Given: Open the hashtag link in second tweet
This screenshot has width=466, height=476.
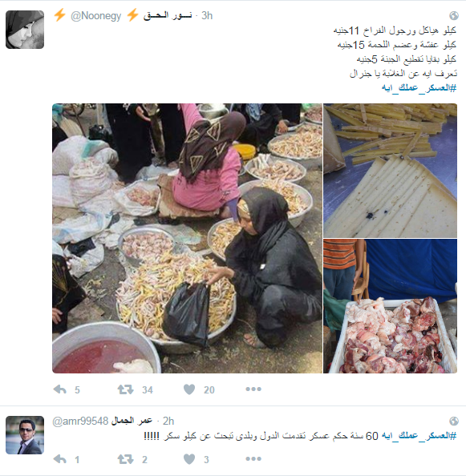Looking at the screenshot, I should tap(419, 436).
